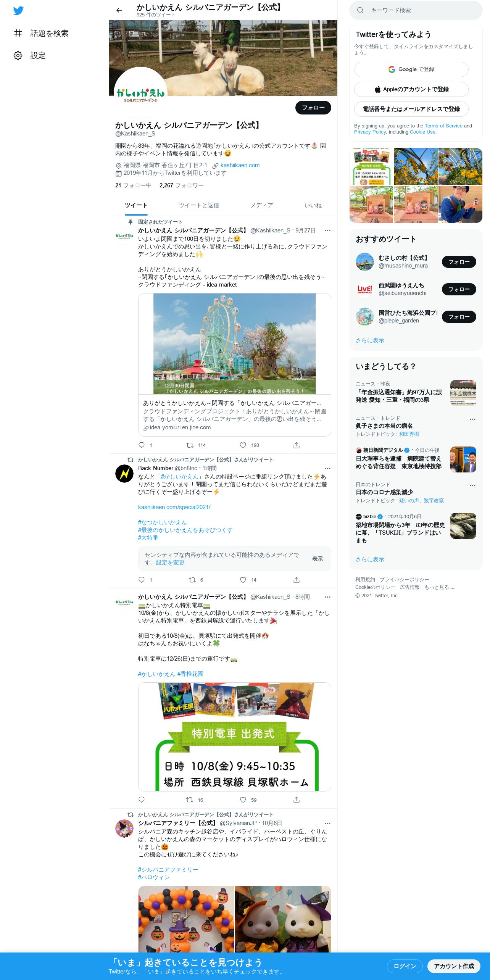The width and height of the screenshot is (490, 980).
Task: Switch to the いいね tab
Action: pyautogui.click(x=313, y=205)
